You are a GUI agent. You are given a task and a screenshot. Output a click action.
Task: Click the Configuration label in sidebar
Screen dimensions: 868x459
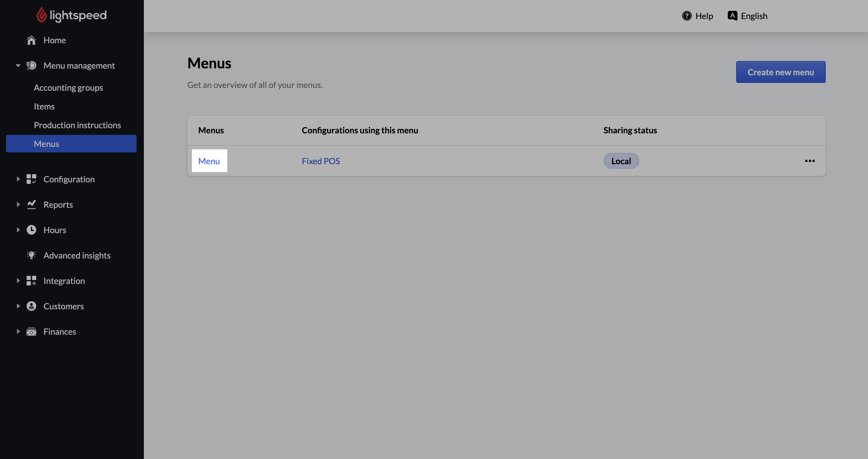point(69,179)
